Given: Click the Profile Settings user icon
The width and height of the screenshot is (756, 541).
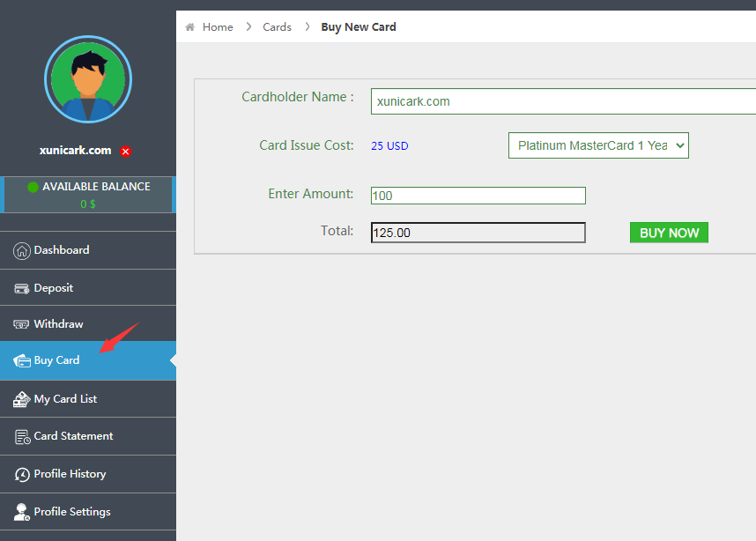Looking at the screenshot, I should (x=22, y=512).
